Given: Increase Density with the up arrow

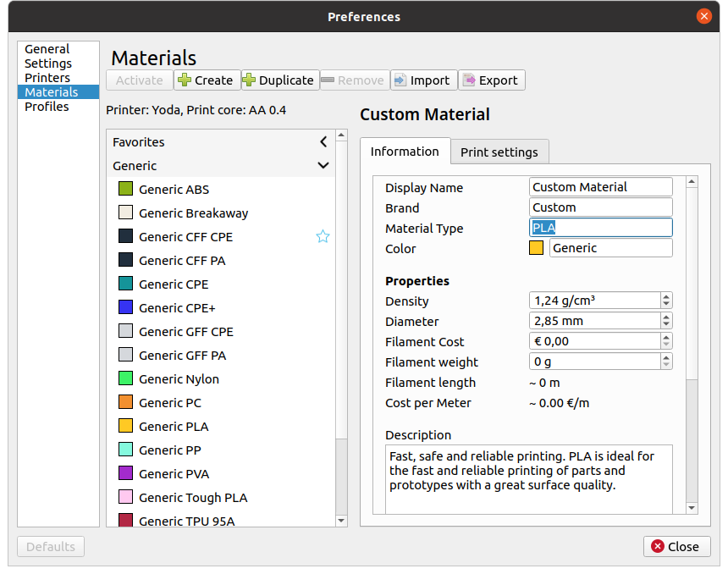Looking at the screenshot, I should (x=666, y=297).
